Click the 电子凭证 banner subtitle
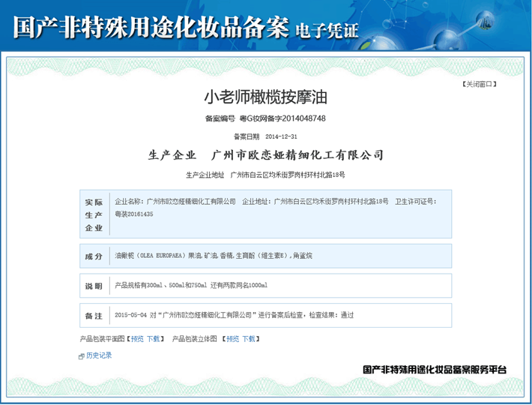 tap(327, 31)
